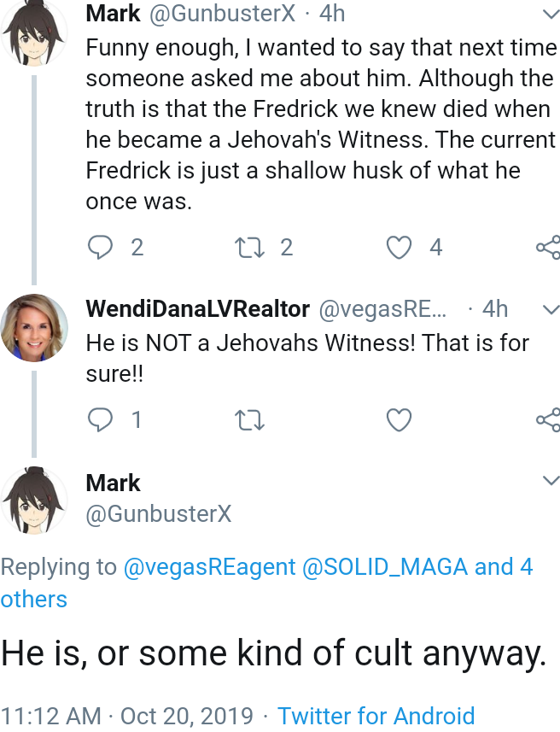Share Mark's first tweet
Image resolution: width=560 pixels, height=732 pixels.
(548, 248)
